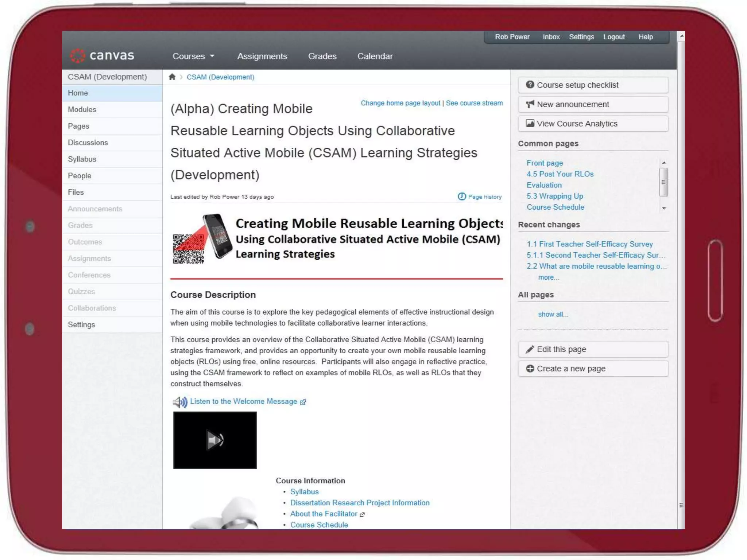The width and height of the screenshot is (747, 560).
Task: Click the View Course Analytics chart icon
Action: tap(530, 124)
